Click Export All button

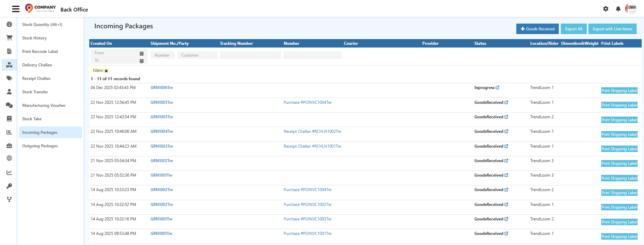(573, 29)
